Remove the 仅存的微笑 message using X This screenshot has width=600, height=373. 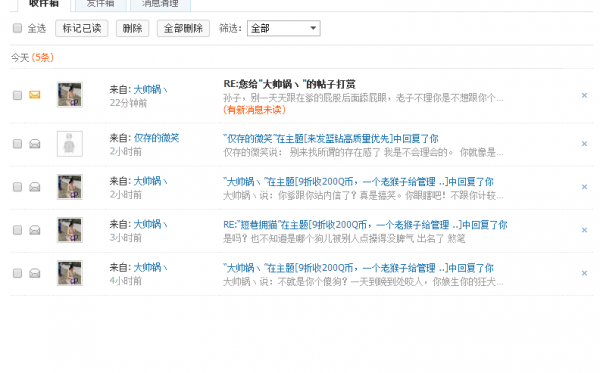584,144
